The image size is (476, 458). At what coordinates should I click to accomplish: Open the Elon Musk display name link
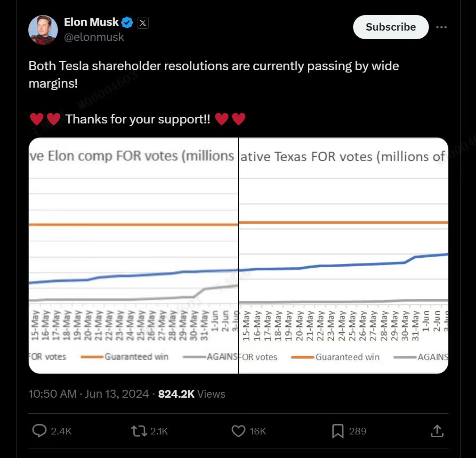(x=91, y=22)
